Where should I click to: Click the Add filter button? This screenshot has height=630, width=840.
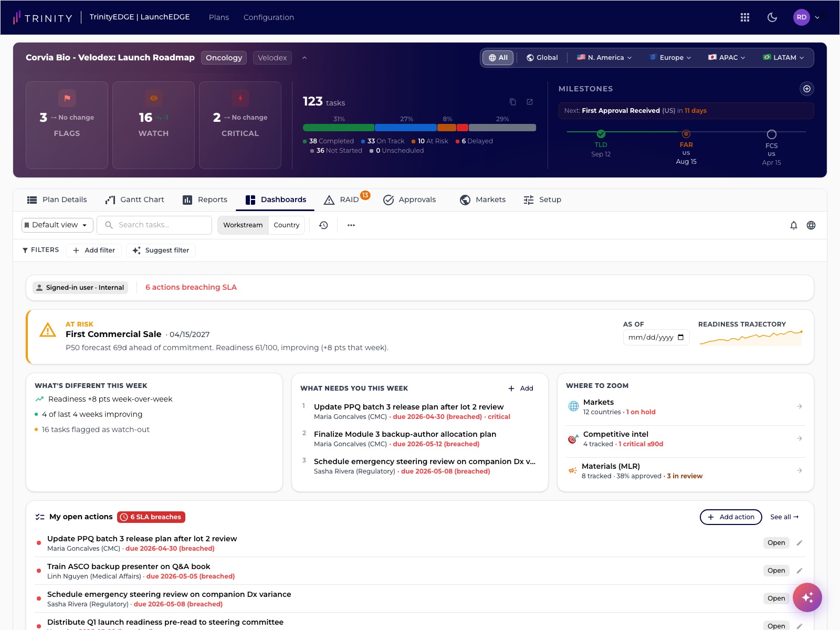[x=94, y=250]
